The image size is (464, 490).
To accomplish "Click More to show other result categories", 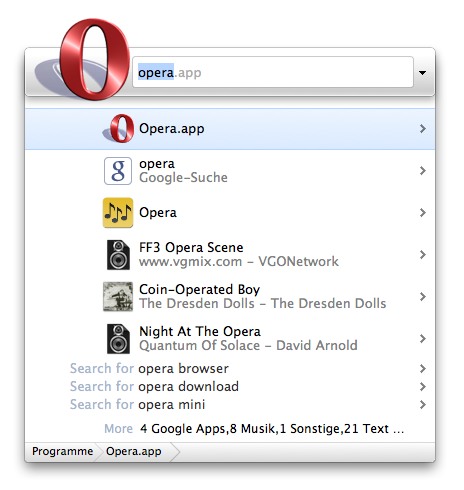I will tap(119, 429).
